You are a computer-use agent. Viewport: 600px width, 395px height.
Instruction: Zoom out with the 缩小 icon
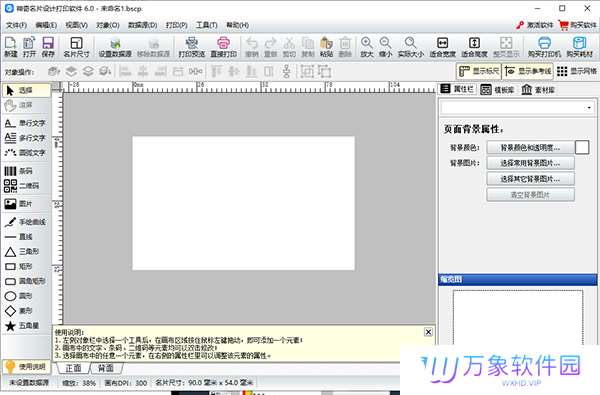[385, 47]
